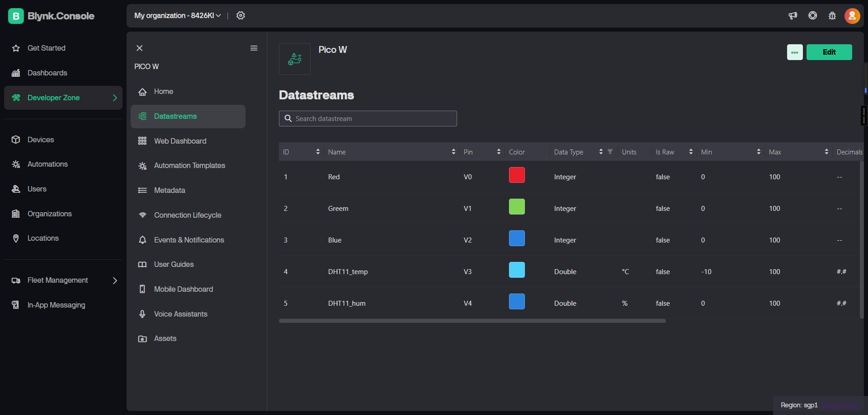Image resolution: width=868 pixels, height=415 pixels.
Task: Sort datastreams by Min column
Action: (759, 152)
